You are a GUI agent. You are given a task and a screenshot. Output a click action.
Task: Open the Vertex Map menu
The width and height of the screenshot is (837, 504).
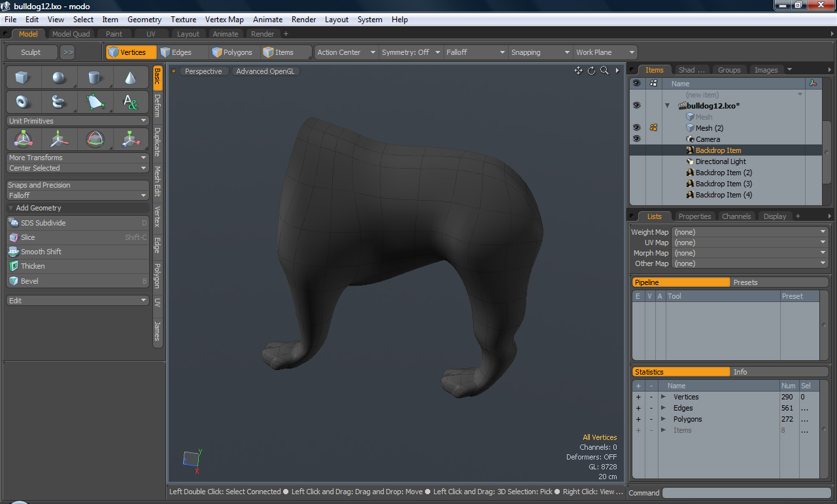point(224,20)
